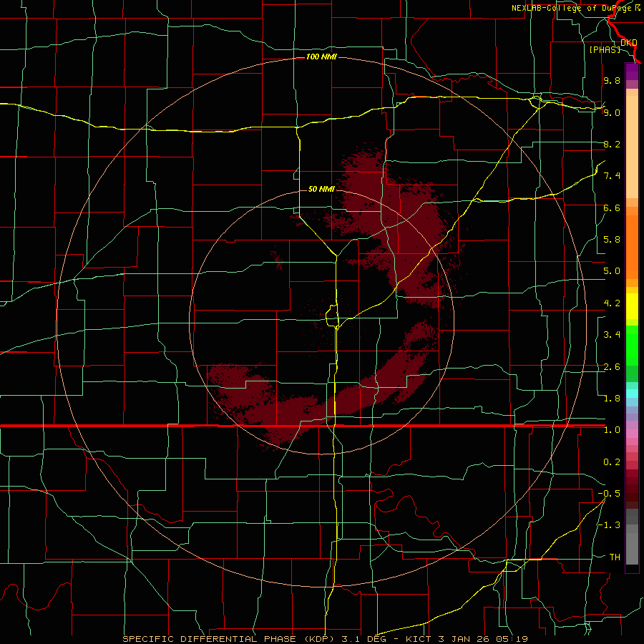Select the TH threshold legend label
The image size is (644, 644).
[x=615, y=557]
